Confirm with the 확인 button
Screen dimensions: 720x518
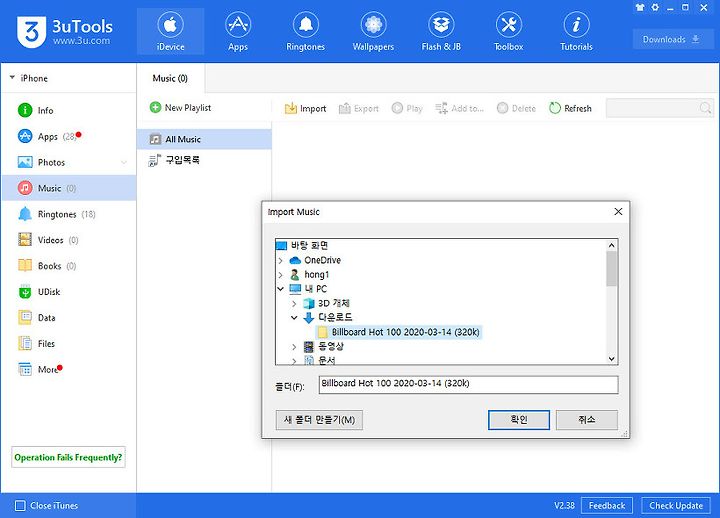click(x=519, y=420)
